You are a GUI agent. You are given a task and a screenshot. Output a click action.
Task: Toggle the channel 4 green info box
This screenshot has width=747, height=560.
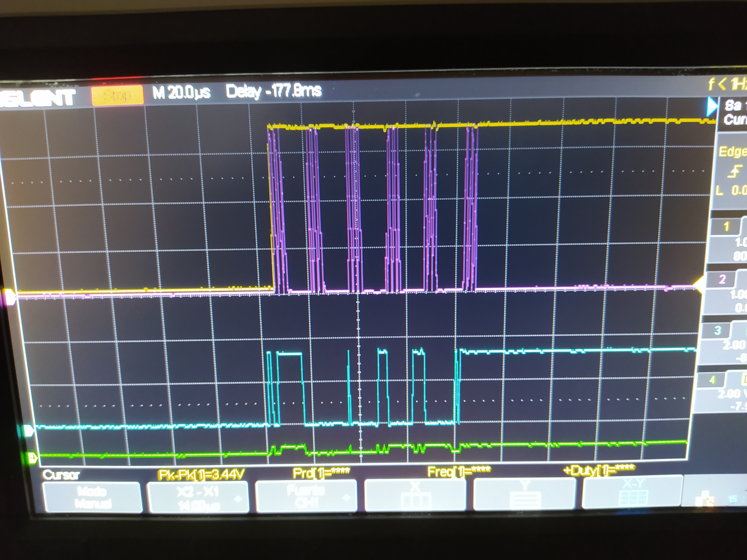[x=713, y=380]
